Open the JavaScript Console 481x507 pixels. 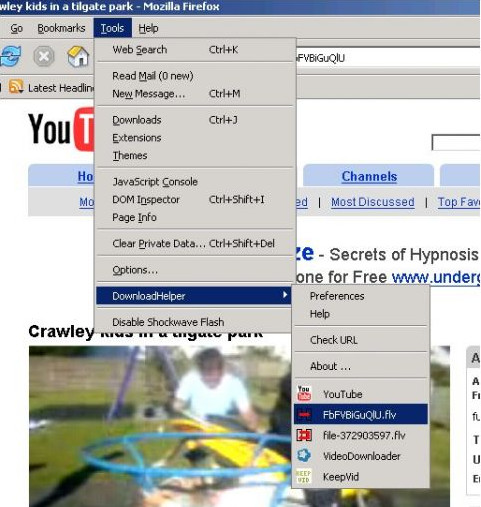195,182
